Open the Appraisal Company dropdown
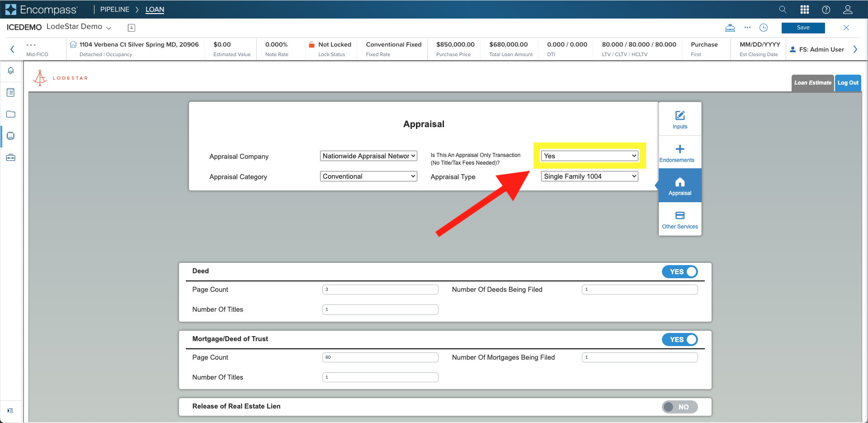Screen dimensions: 868x423 pos(368,156)
